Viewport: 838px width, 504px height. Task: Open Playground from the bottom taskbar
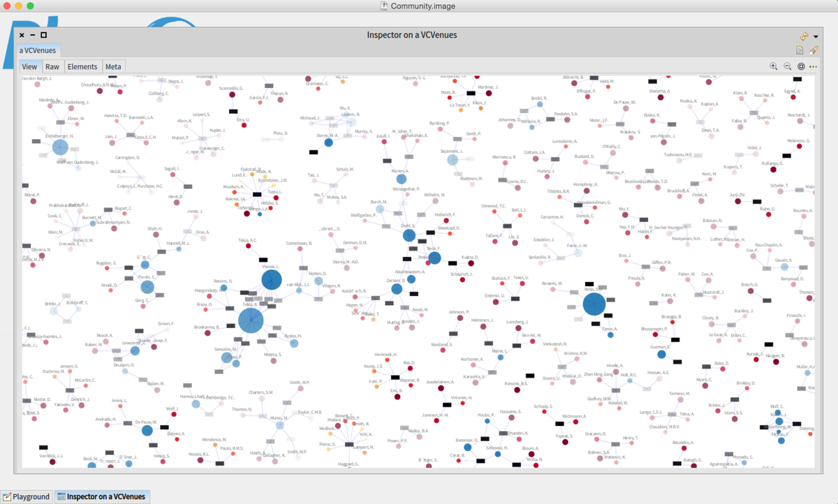(x=27, y=496)
